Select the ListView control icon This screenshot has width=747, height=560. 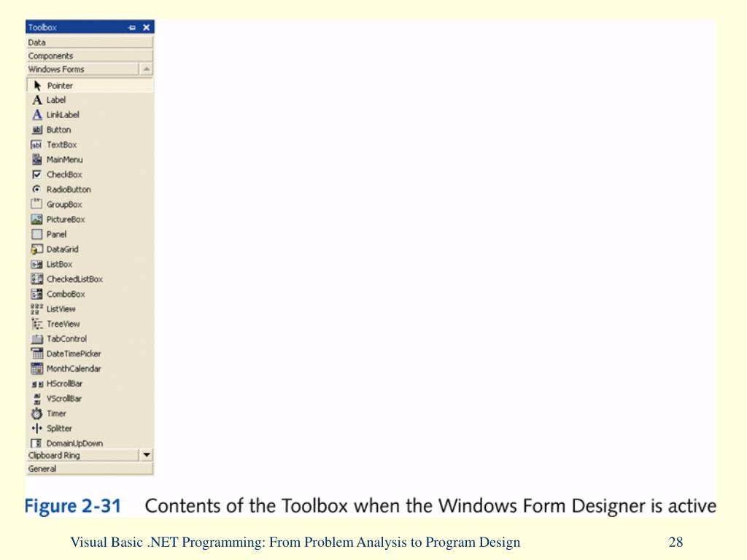[x=36, y=309]
